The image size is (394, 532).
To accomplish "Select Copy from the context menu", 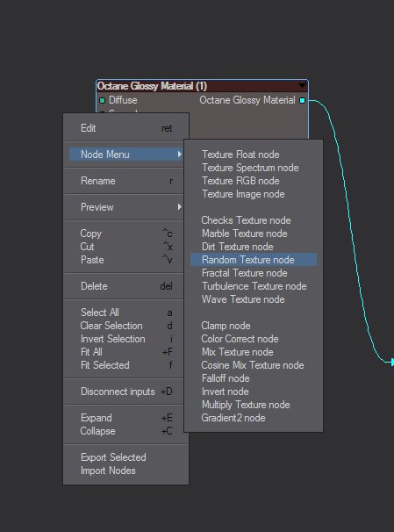I will tap(125, 234).
